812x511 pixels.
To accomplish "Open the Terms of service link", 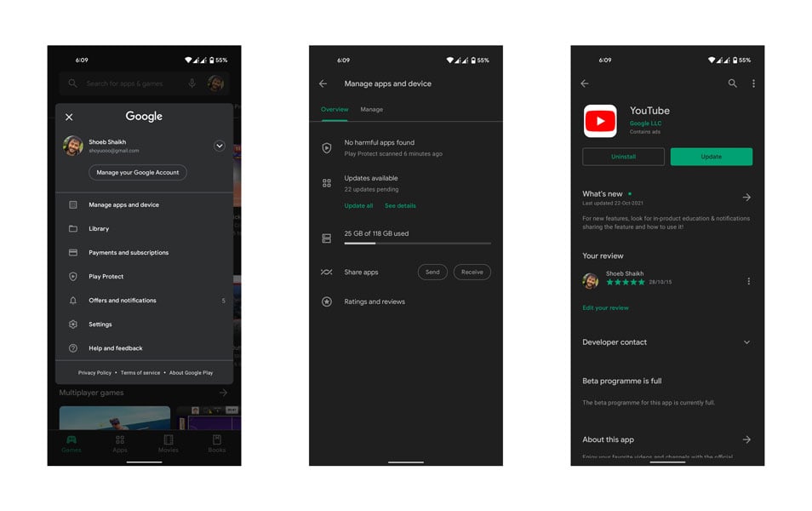I will 140,373.
